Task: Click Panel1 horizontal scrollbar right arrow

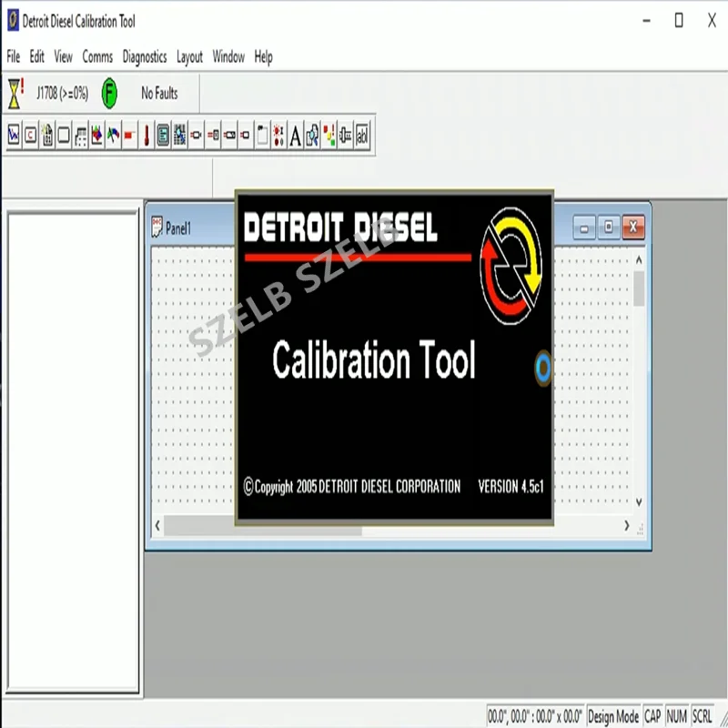Action: point(627,526)
